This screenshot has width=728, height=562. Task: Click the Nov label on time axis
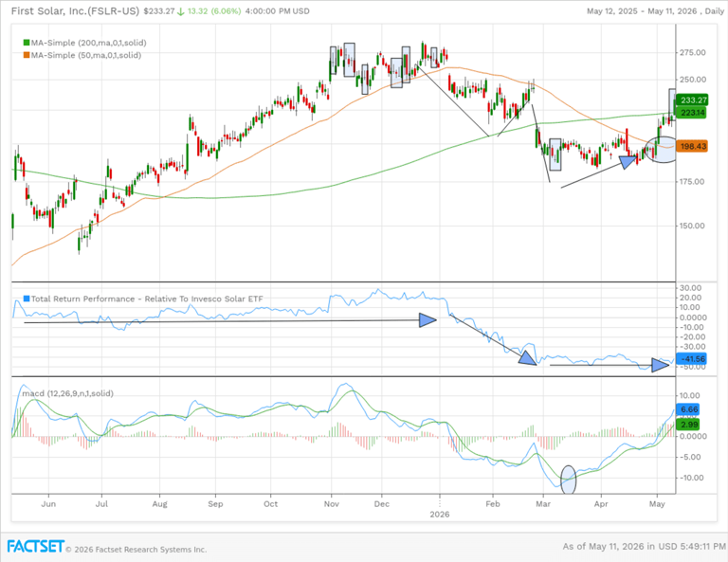point(331,504)
